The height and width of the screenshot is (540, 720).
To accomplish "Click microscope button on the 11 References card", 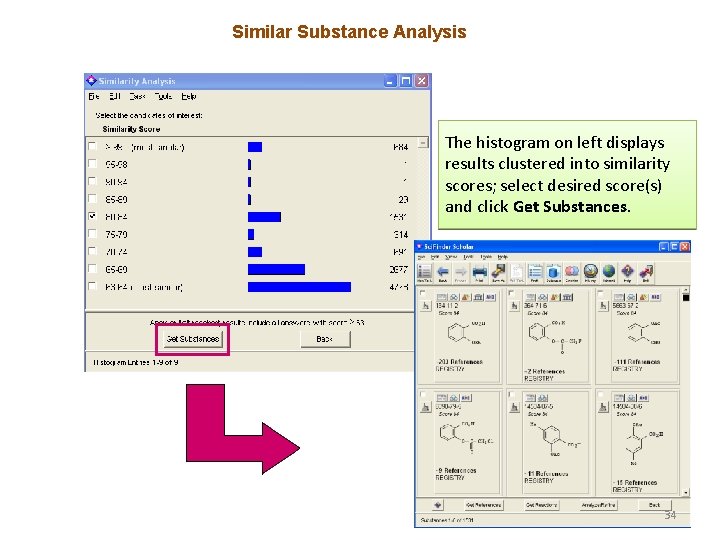I will click(514, 407).
